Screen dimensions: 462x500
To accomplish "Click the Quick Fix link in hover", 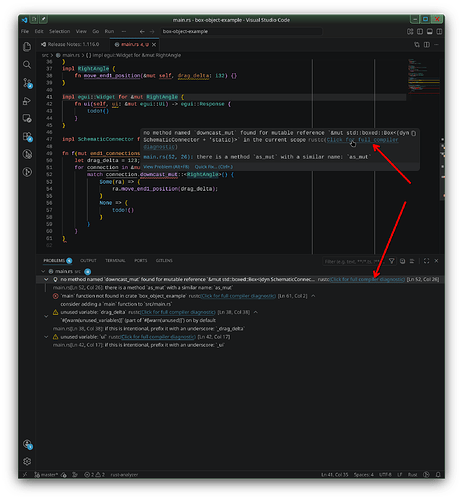I will (x=214, y=167).
